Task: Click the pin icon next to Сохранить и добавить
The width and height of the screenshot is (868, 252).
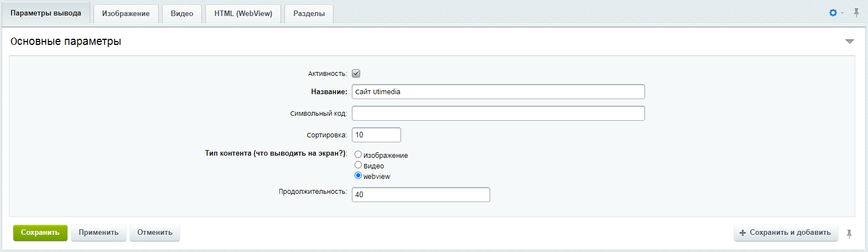Action: [849, 234]
